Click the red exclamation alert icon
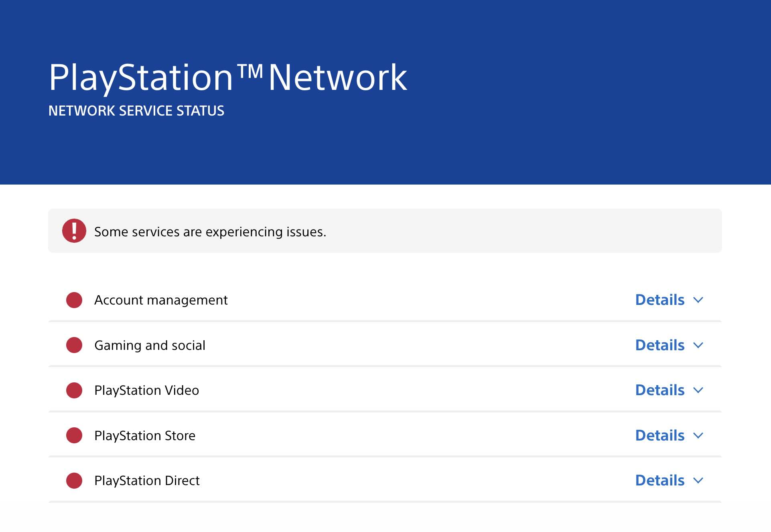 (74, 231)
